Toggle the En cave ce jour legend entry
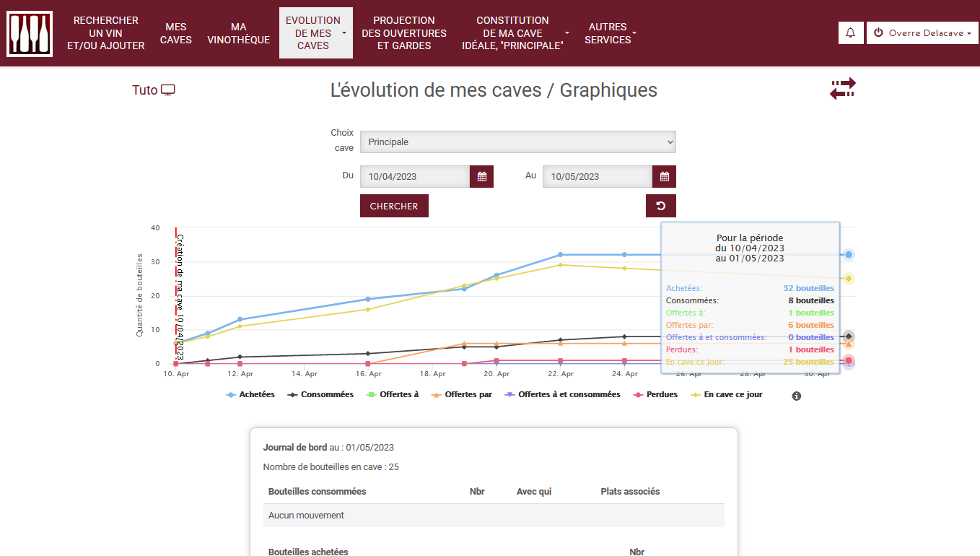 pyautogui.click(x=727, y=395)
